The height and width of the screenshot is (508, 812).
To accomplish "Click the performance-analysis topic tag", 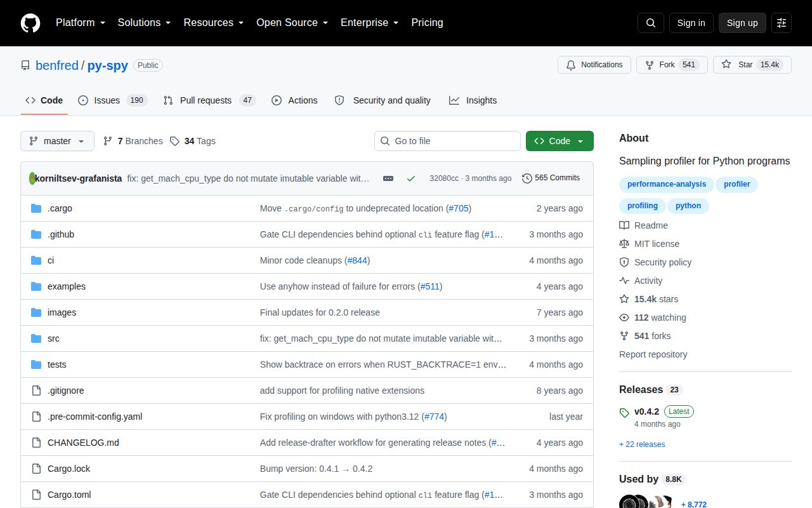I will coord(666,184).
